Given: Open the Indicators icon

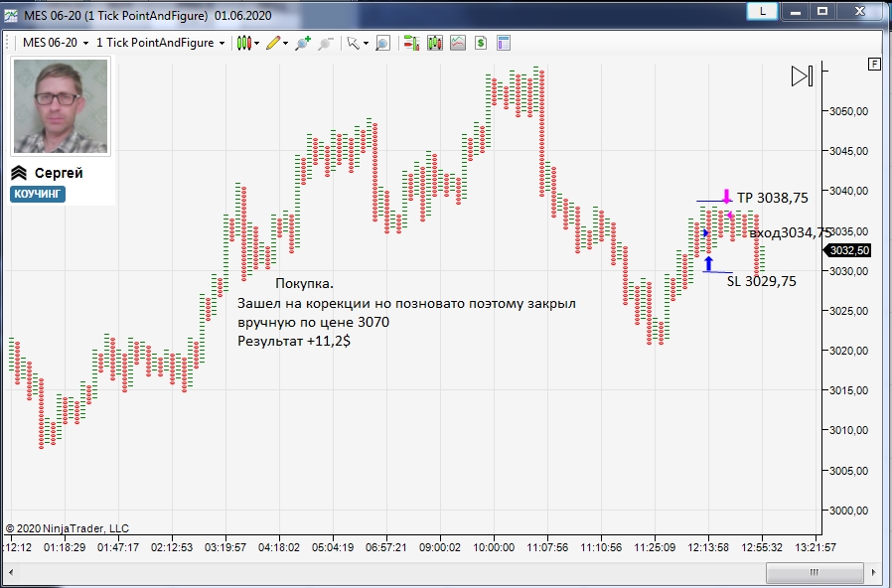Looking at the screenshot, I should tap(458, 43).
